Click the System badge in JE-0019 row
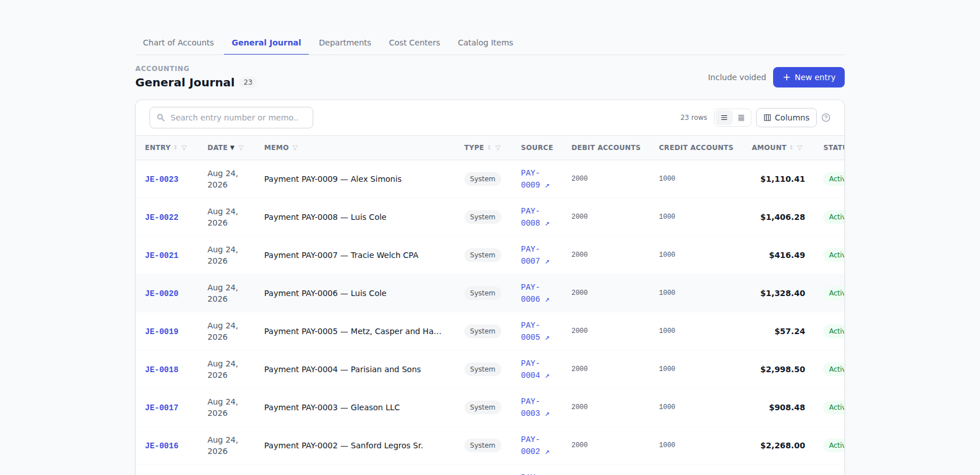Image resolution: width=980 pixels, height=475 pixels. (x=483, y=331)
